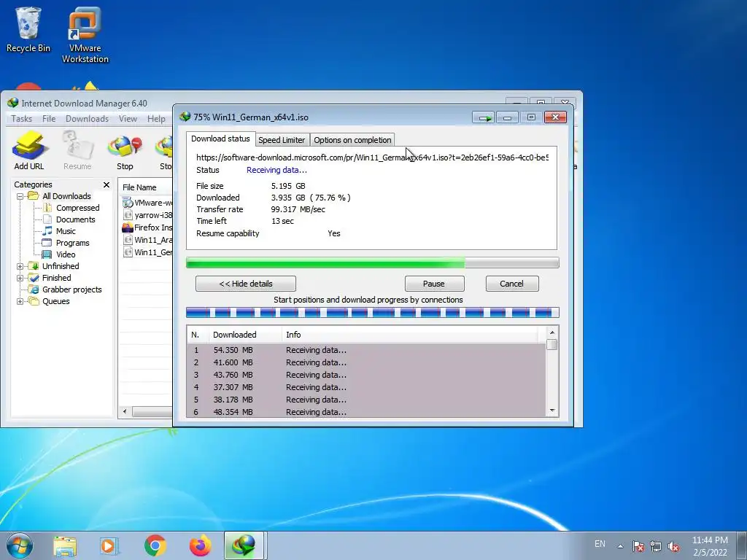The image size is (747, 560).
Task: Close the Categories panel
Action: tap(107, 184)
